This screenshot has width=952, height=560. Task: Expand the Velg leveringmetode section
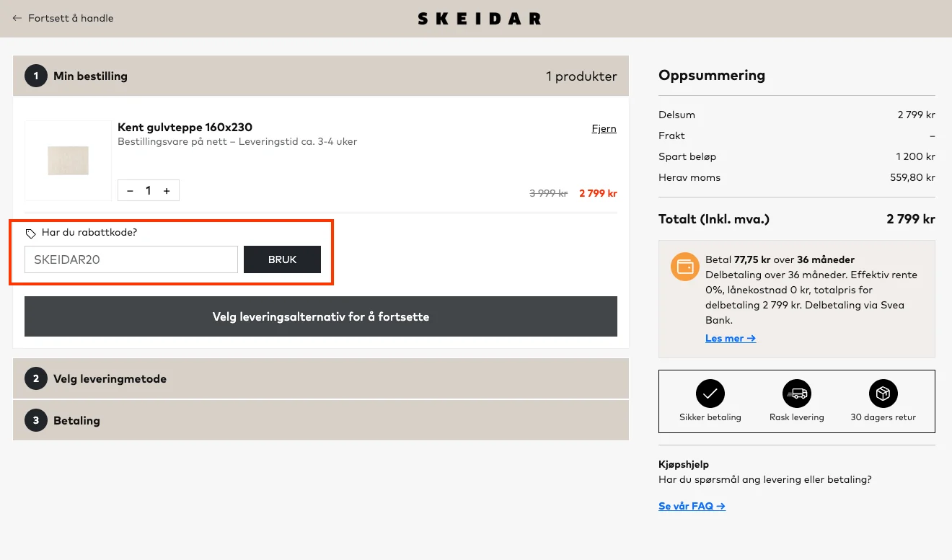321,378
